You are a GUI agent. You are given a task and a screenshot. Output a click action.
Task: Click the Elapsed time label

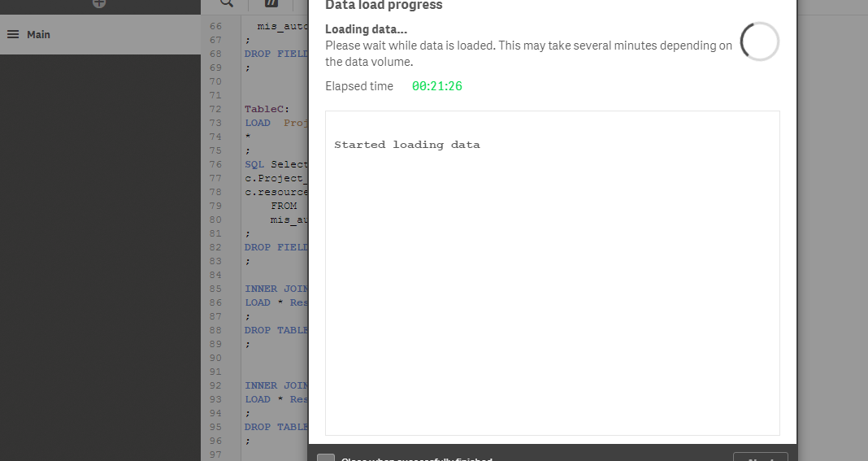359,86
